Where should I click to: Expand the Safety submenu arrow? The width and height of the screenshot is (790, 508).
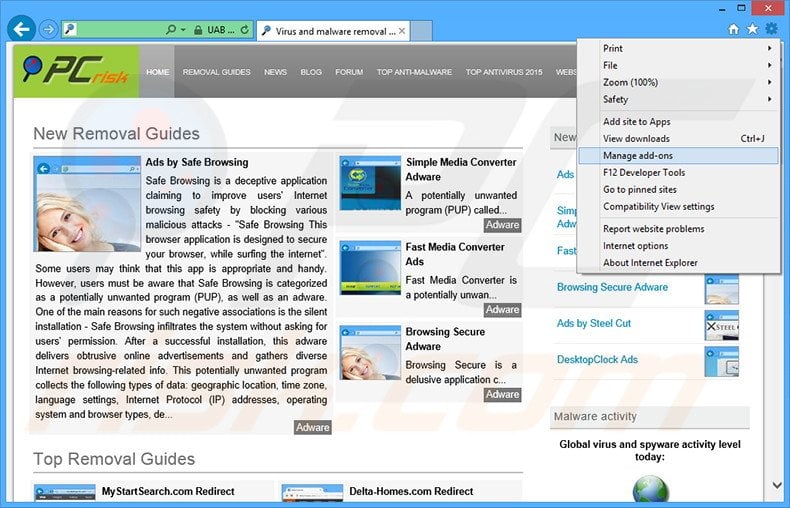tap(769, 99)
